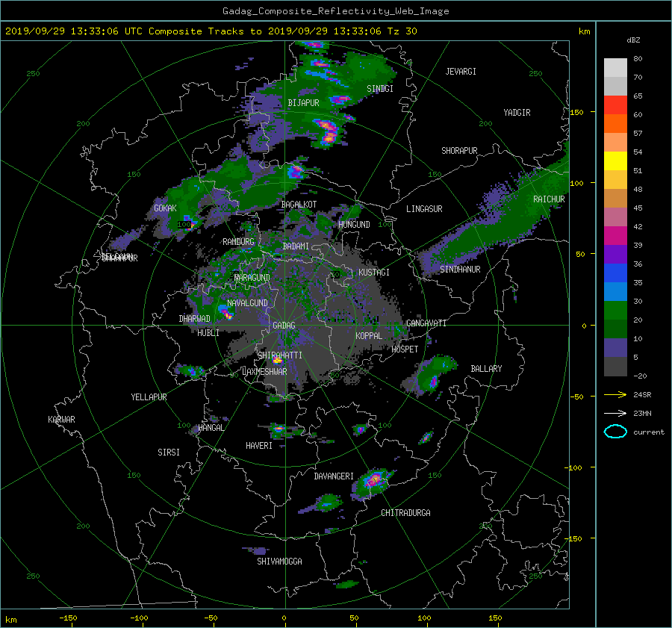Select the red 65 dBZ legend swatch
This screenshot has width=672, height=628.
pyautogui.click(x=615, y=105)
